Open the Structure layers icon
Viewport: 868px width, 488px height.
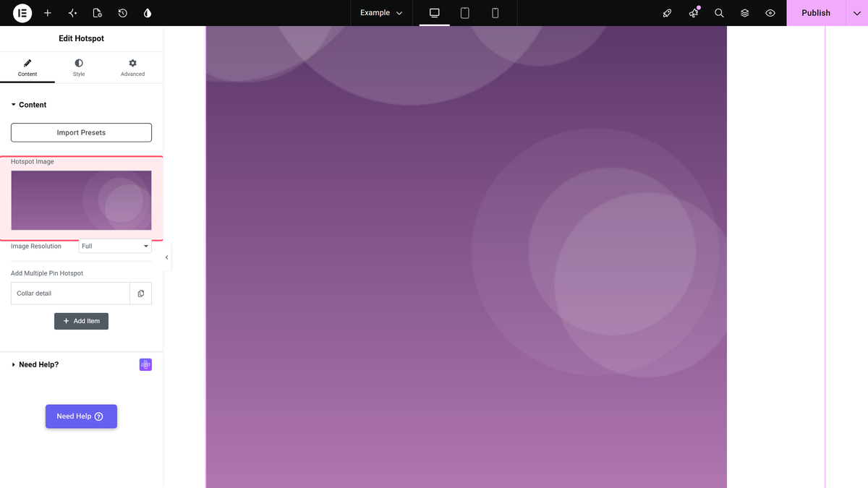point(745,13)
